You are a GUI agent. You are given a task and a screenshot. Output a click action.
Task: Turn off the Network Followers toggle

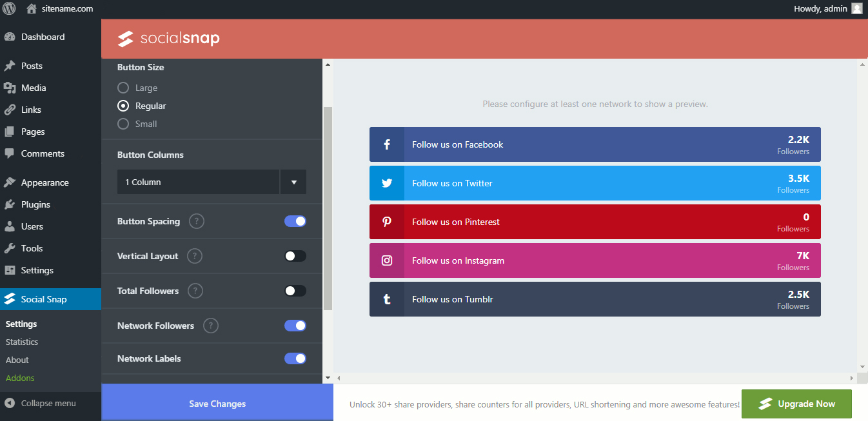[x=295, y=326]
